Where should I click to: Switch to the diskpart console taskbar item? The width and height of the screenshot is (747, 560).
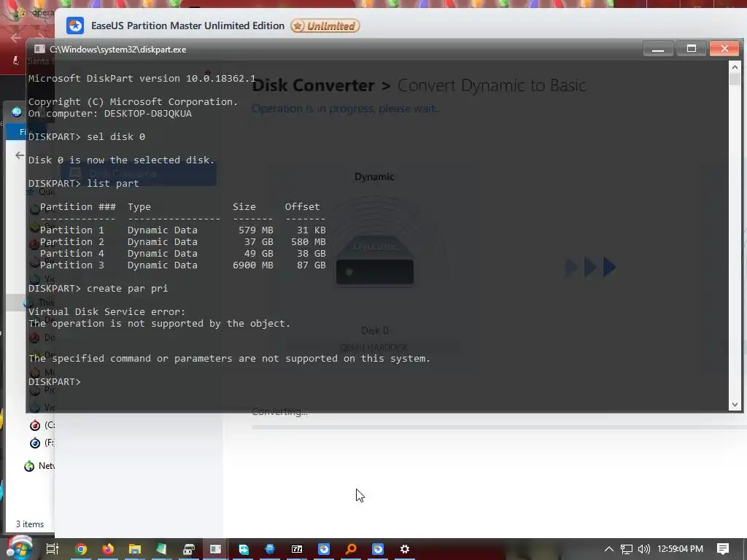[x=215, y=549]
